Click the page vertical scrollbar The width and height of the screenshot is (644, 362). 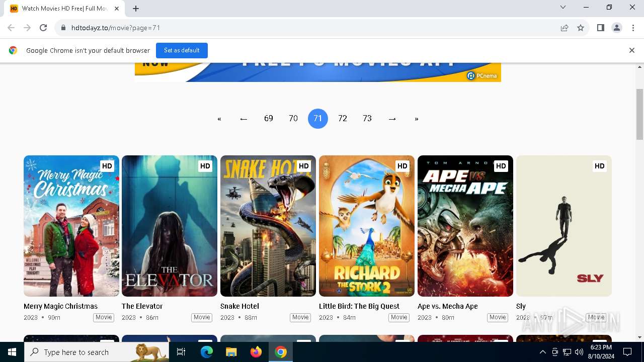[x=640, y=114]
